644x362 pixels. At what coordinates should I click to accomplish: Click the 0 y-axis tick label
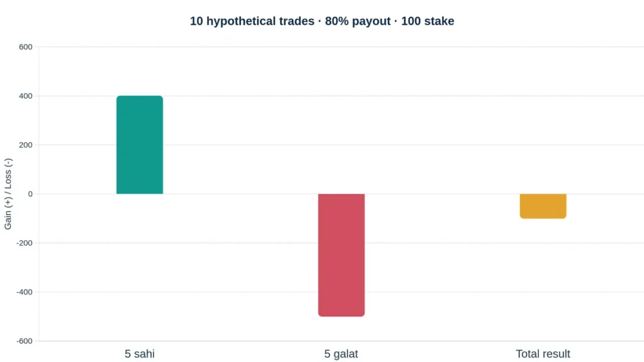(30, 194)
